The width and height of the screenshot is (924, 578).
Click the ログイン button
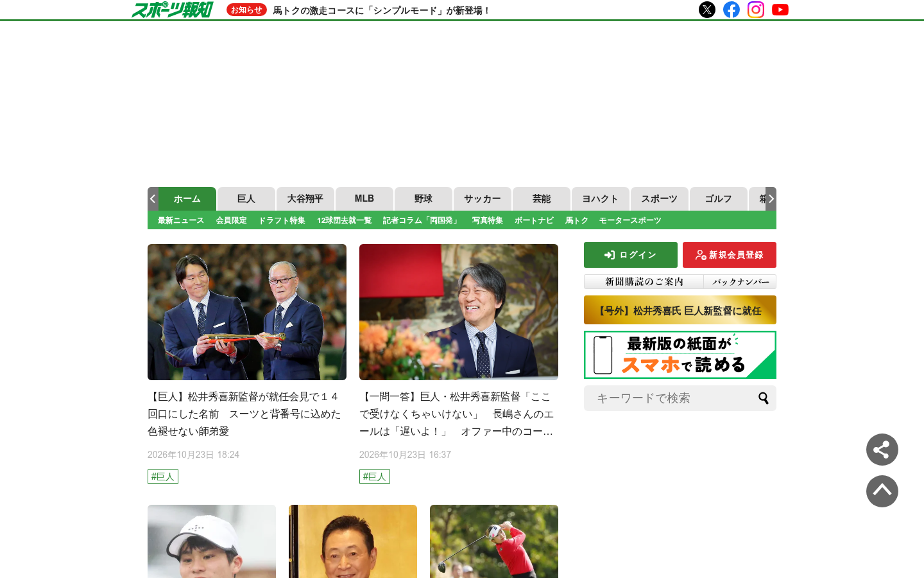[x=631, y=255]
